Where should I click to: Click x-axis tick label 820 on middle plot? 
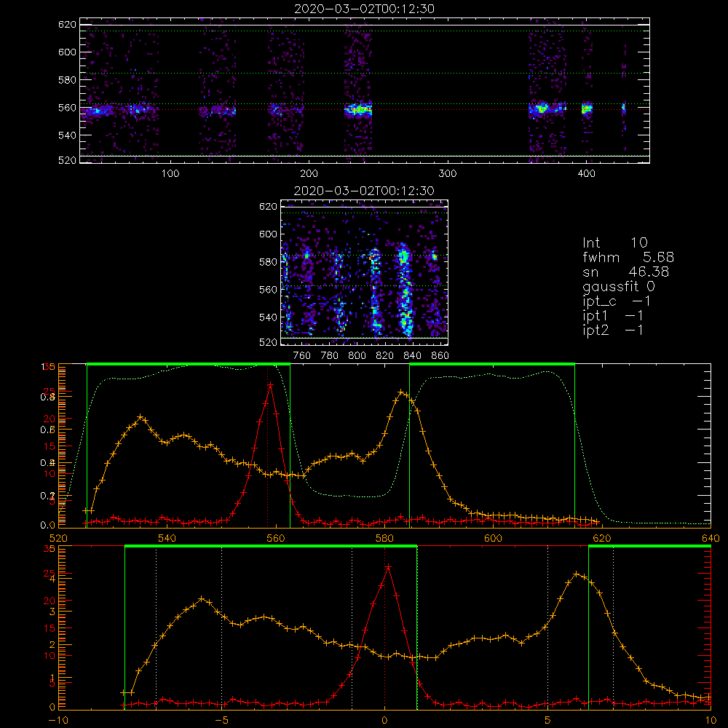(385, 356)
